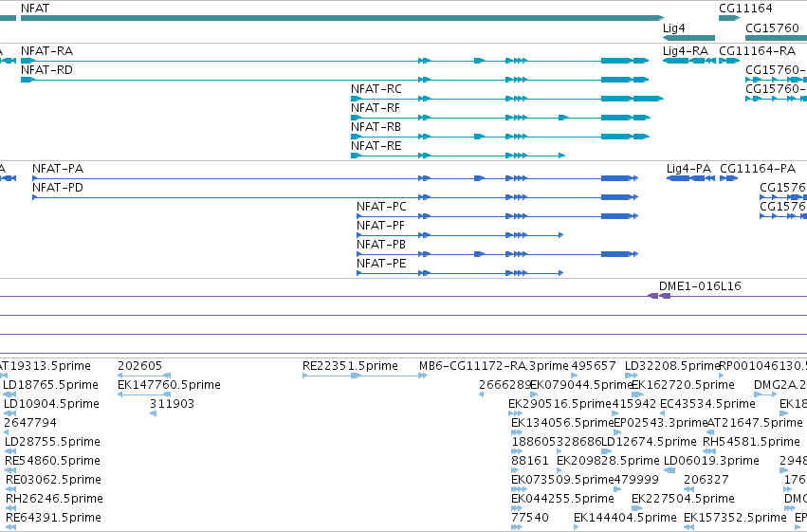Select the DME1-016L16 feature label
The image size is (807, 532).
700,286
